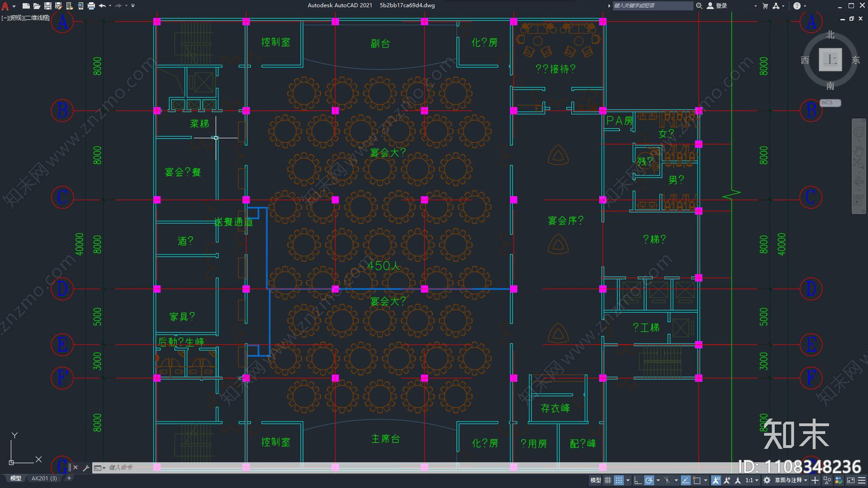Expand polar tracking angle dropdown
Viewport: 868px width, 488px height.
coord(658,480)
